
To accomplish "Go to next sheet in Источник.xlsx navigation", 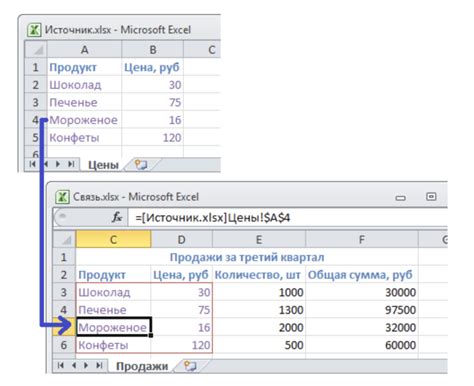I will [58, 164].
